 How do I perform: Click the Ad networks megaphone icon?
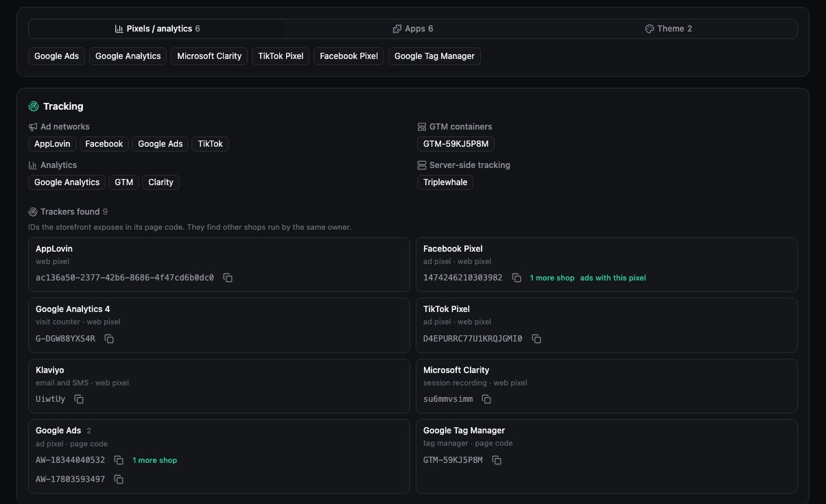point(32,127)
